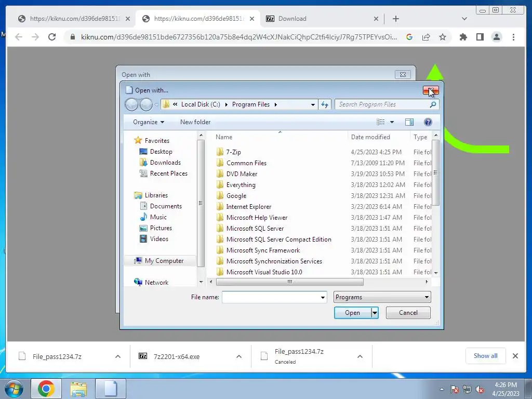Expand options for File_pass1234.7z download
Screen dimensions: 532x399
pos(118,356)
